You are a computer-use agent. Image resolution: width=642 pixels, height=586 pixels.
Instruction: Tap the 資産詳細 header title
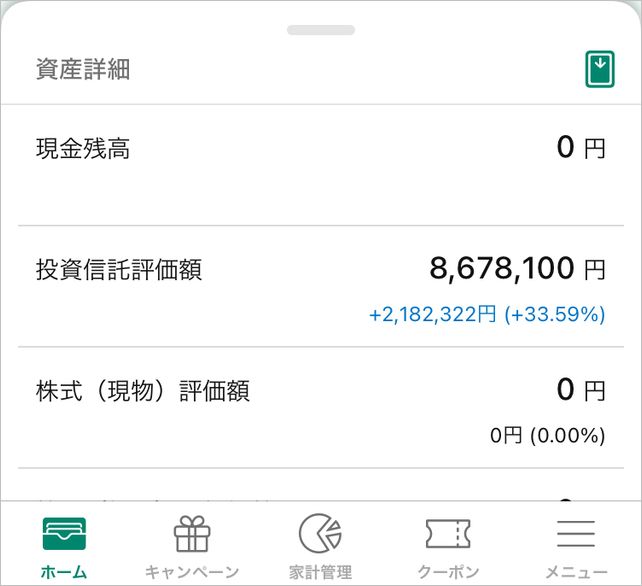(x=83, y=69)
